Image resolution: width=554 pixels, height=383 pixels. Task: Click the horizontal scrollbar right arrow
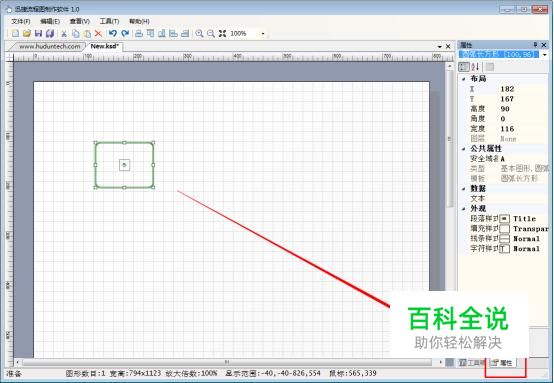[440, 362]
